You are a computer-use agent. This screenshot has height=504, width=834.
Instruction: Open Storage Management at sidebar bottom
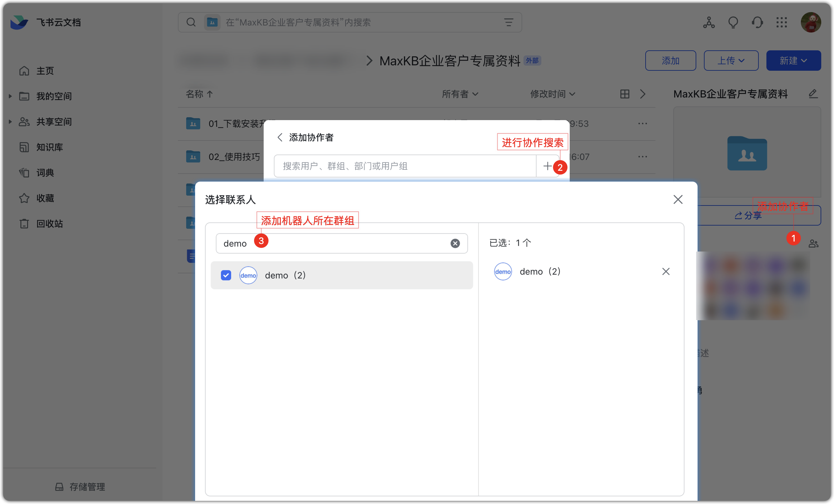(x=80, y=486)
